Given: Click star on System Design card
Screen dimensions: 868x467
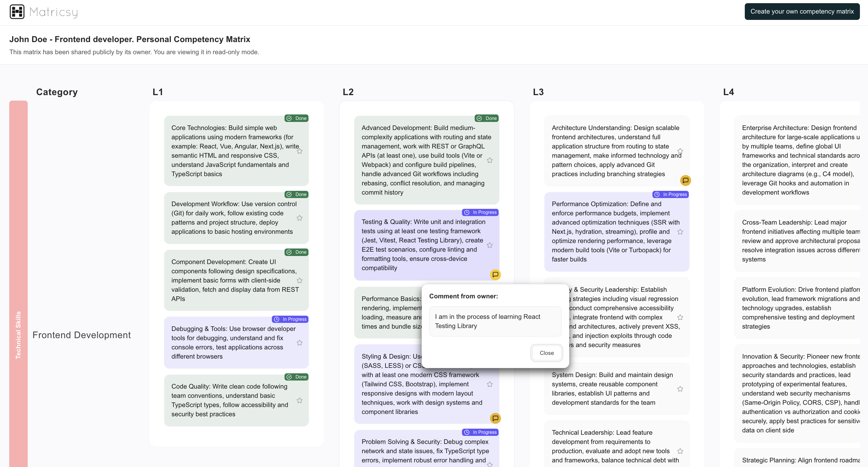Looking at the screenshot, I should 680,389.
